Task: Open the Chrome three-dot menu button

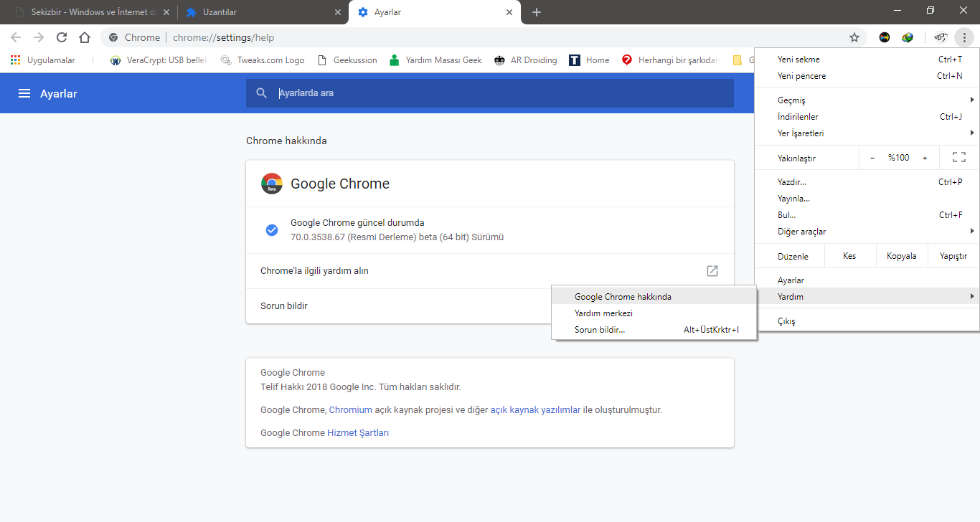Action: tap(965, 37)
